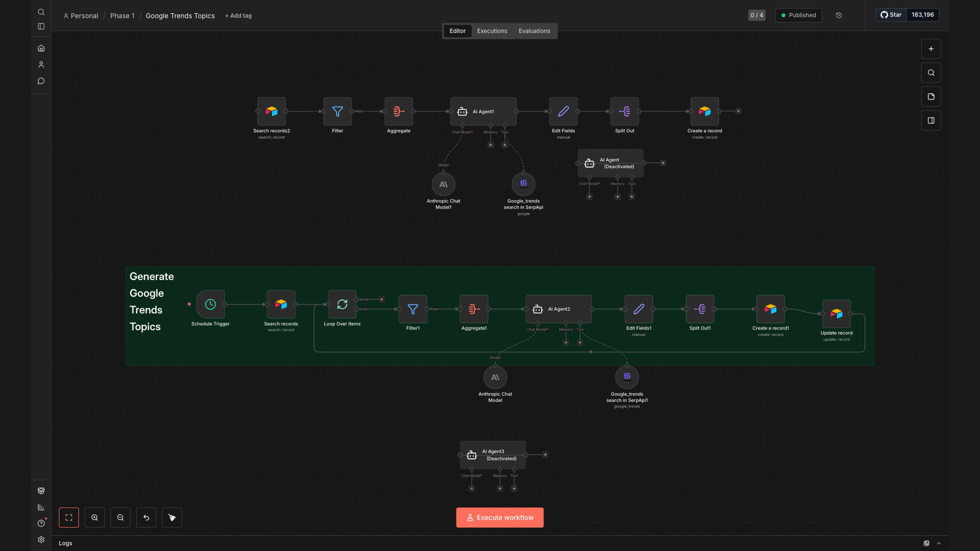Viewport: 980px width, 551px height.
Task: Open the Anthropic Chat Model sub-node
Action: [495, 378]
